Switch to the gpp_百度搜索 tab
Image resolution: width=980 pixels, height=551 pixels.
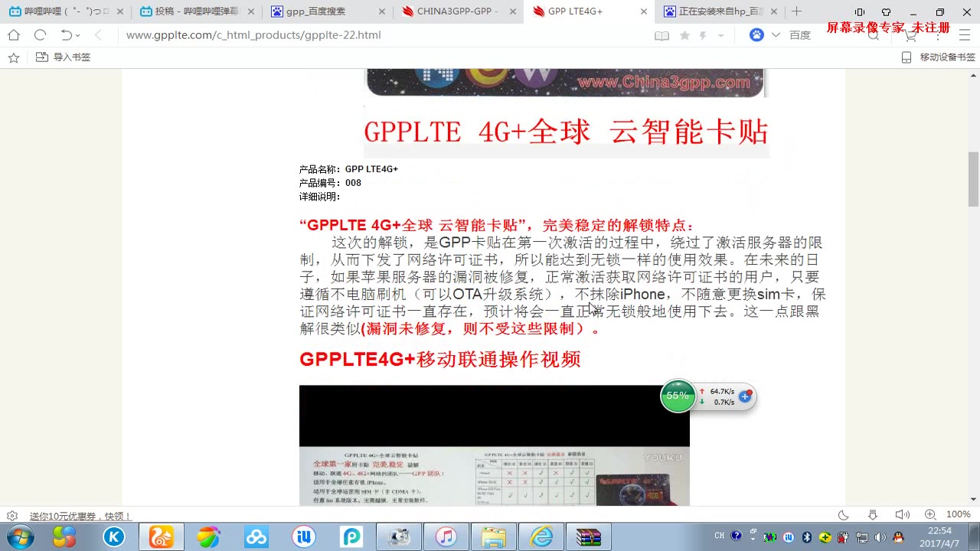tap(328, 11)
